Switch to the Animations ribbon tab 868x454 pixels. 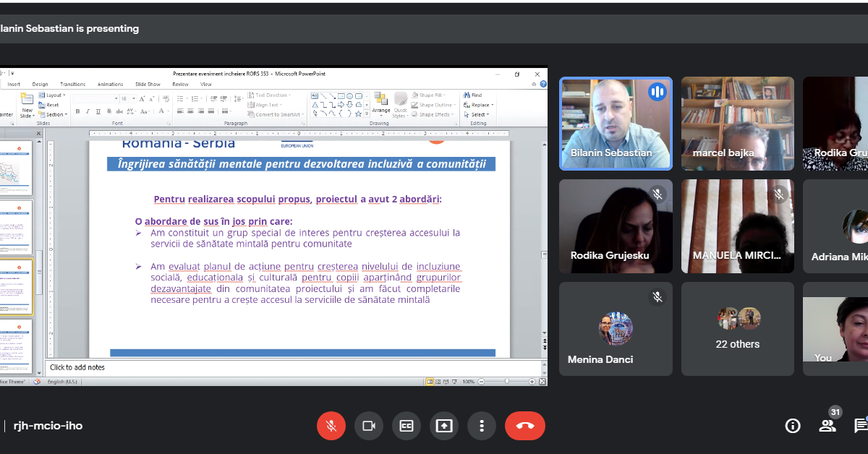click(110, 85)
